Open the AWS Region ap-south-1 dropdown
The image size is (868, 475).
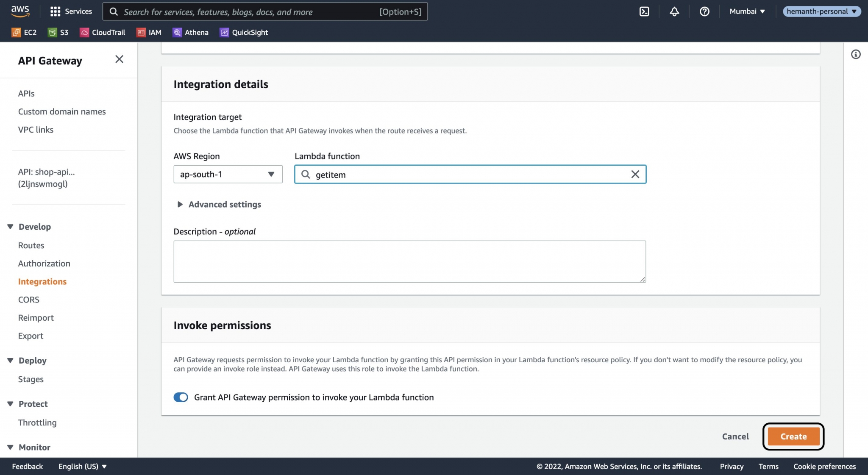(228, 174)
